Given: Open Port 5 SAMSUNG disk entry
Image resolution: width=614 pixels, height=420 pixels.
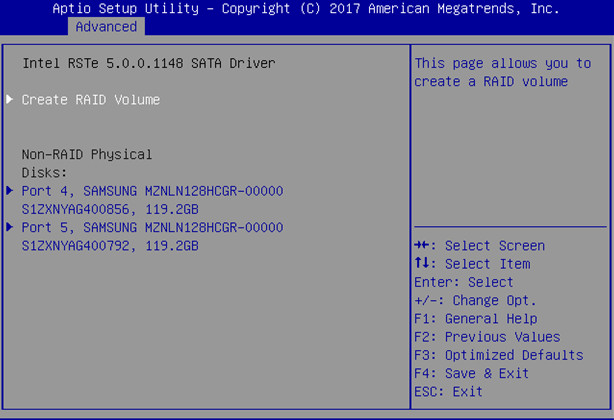Looking at the screenshot, I should point(152,227).
